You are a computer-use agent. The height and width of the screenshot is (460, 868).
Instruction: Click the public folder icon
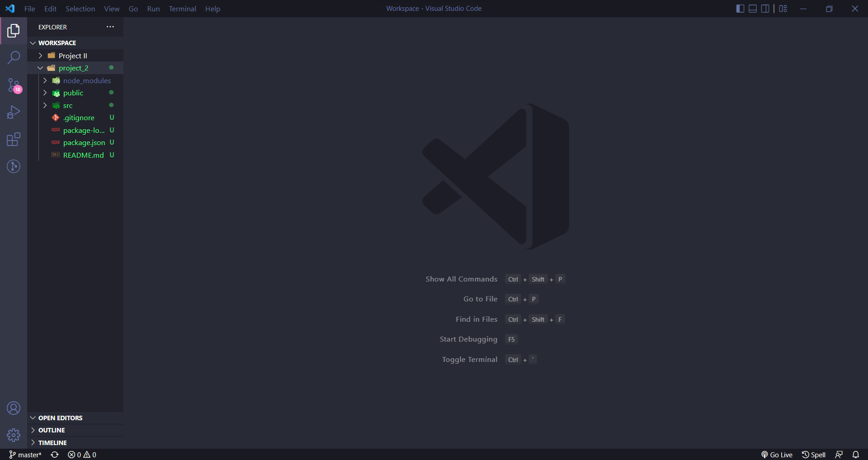(x=56, y=93)
